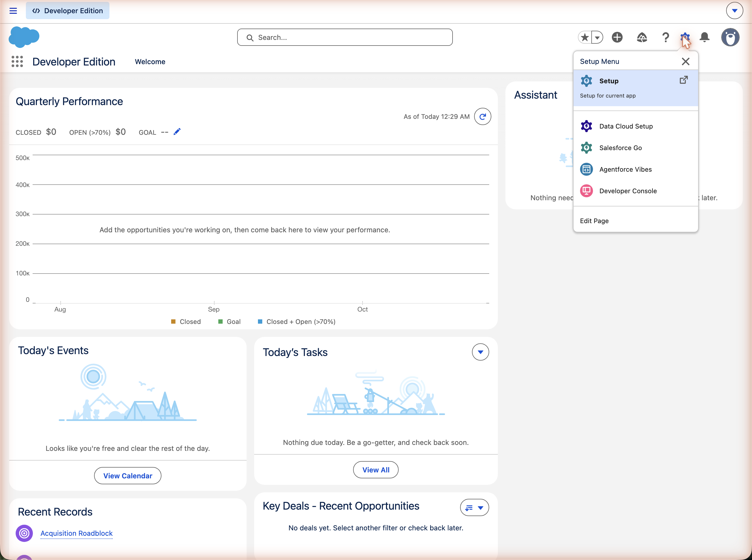Switch to the Welcome tab

pos(150,62)
